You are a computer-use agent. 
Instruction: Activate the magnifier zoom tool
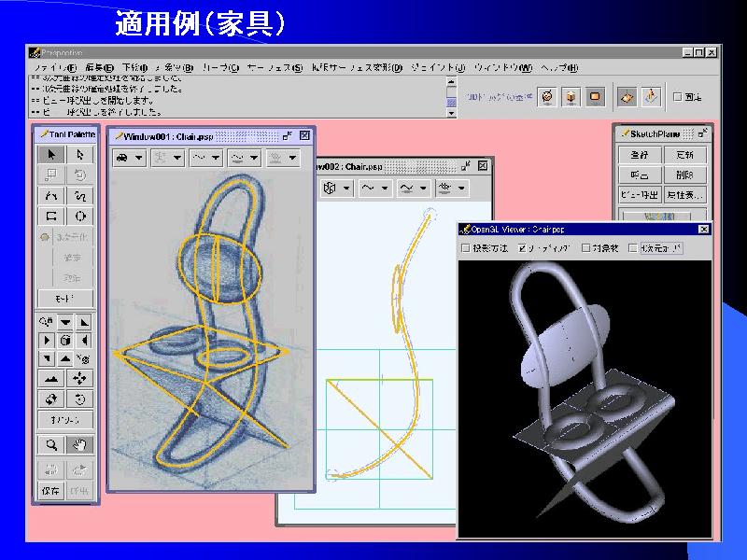[51, 444]
